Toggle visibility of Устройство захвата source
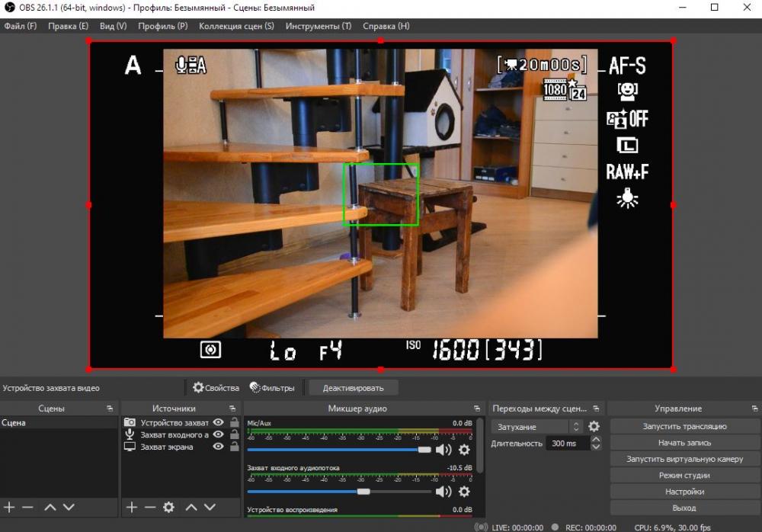 tap(219, 422)
